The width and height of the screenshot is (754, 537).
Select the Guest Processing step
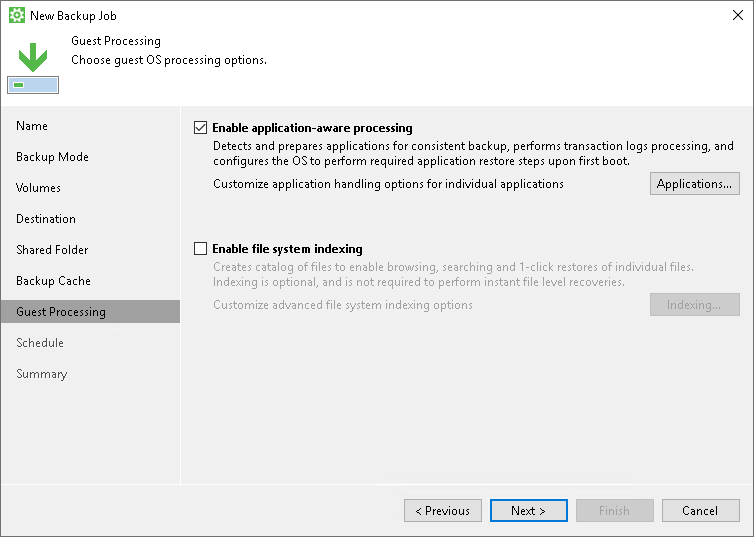point(90,312)
